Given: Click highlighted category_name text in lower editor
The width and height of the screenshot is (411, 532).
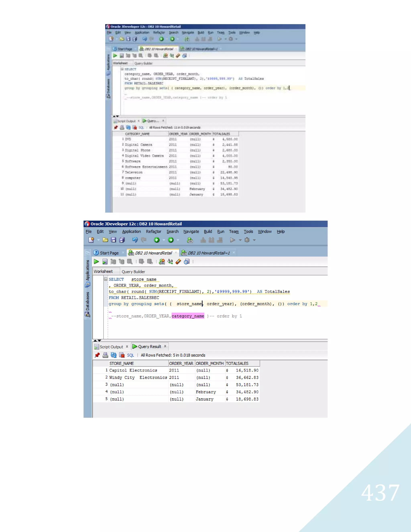Looking at the screenshot, I should [188, 316].
